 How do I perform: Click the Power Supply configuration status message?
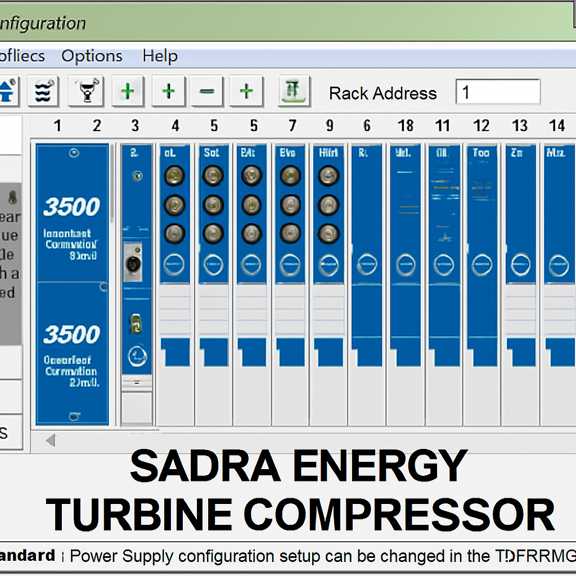click(x=323, y=555)
